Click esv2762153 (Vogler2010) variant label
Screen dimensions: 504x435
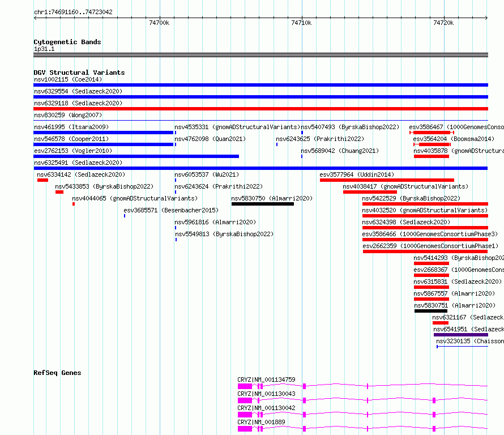(x=73, y=151)
